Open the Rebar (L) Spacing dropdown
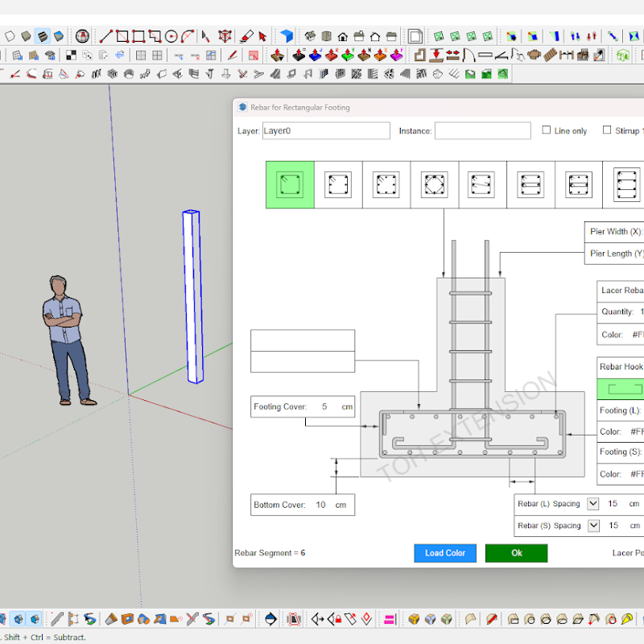Screen dimensions: 644x644 click(x=592, y=504)
